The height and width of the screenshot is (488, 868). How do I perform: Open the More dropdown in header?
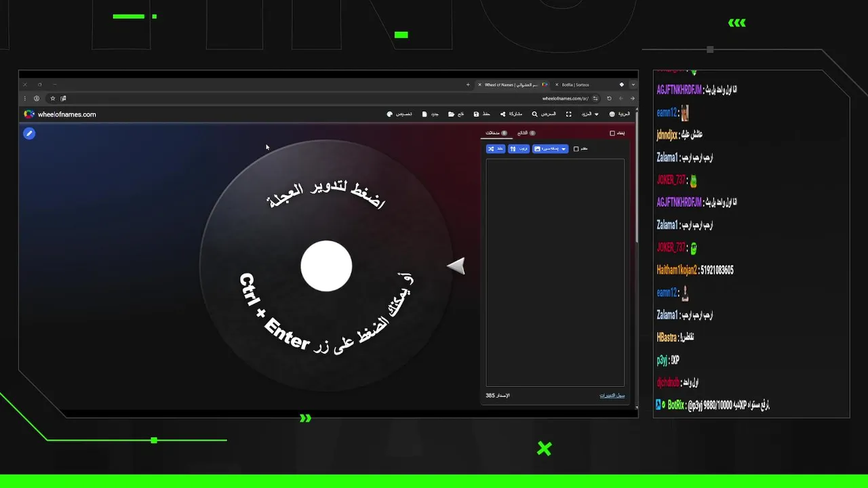point(590,114)
